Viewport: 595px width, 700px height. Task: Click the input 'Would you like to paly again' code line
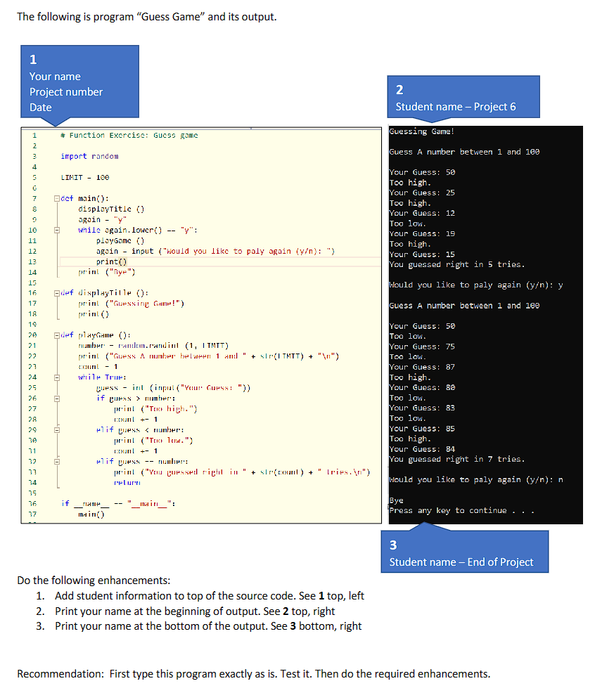pyautogui.click(x=215, y=252)
